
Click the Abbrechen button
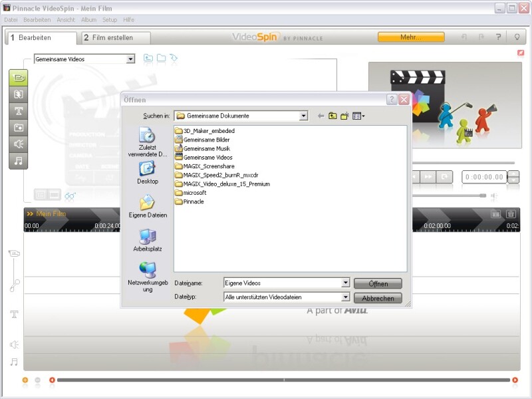tap(378, 298)
